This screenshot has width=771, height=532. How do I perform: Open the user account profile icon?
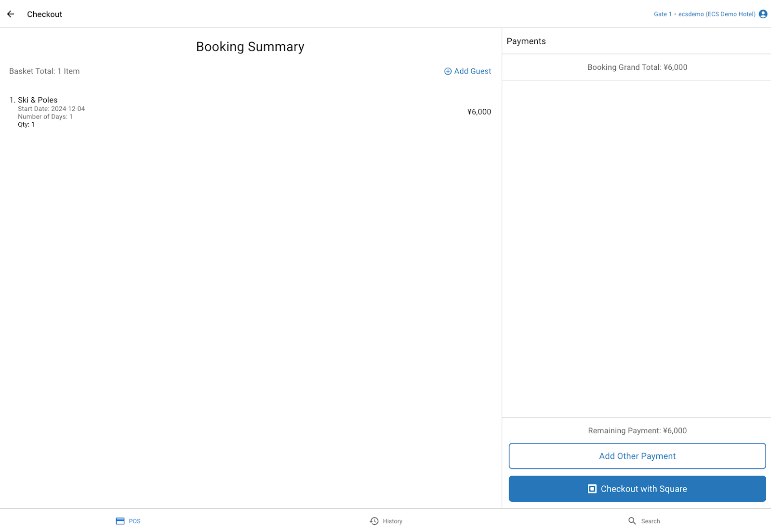coord(763,14)
